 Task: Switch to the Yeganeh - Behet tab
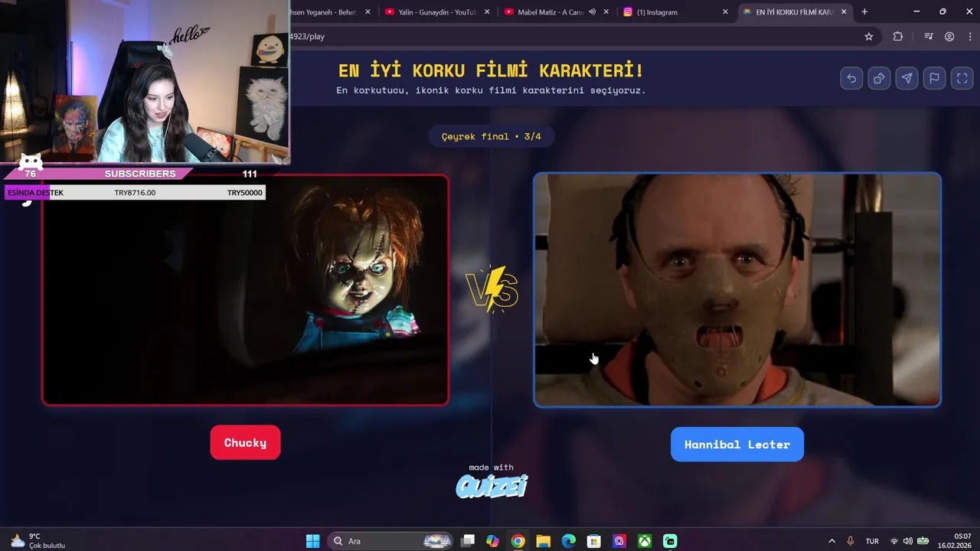coord(322,11)
